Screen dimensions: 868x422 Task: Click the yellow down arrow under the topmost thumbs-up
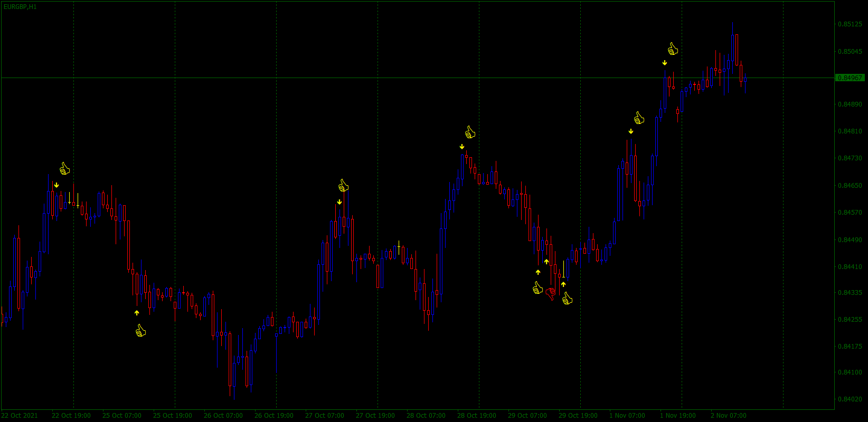[665, 63]
